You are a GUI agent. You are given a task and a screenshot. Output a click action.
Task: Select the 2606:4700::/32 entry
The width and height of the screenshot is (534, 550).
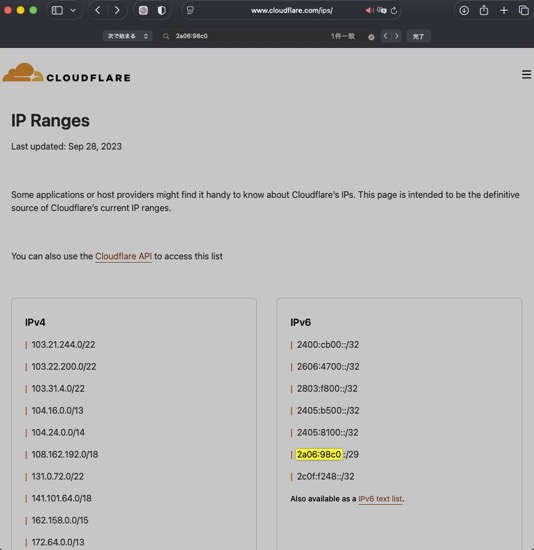328,367
